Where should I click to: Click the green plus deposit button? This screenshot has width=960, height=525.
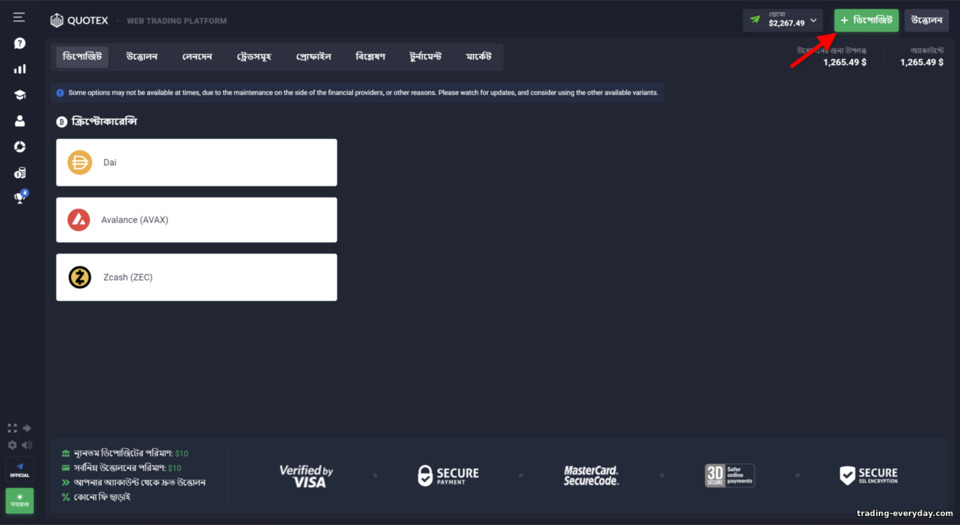[x=866, y=20]
